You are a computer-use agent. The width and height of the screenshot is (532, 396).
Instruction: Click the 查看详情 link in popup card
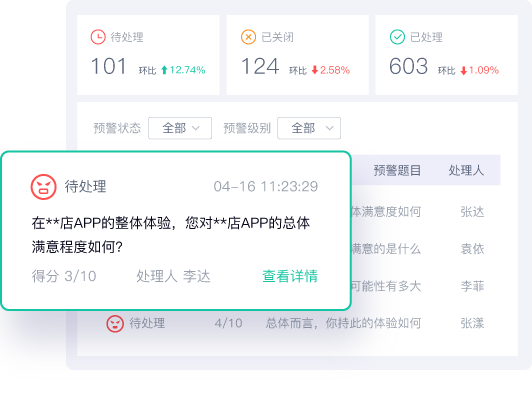coord(290,276)
